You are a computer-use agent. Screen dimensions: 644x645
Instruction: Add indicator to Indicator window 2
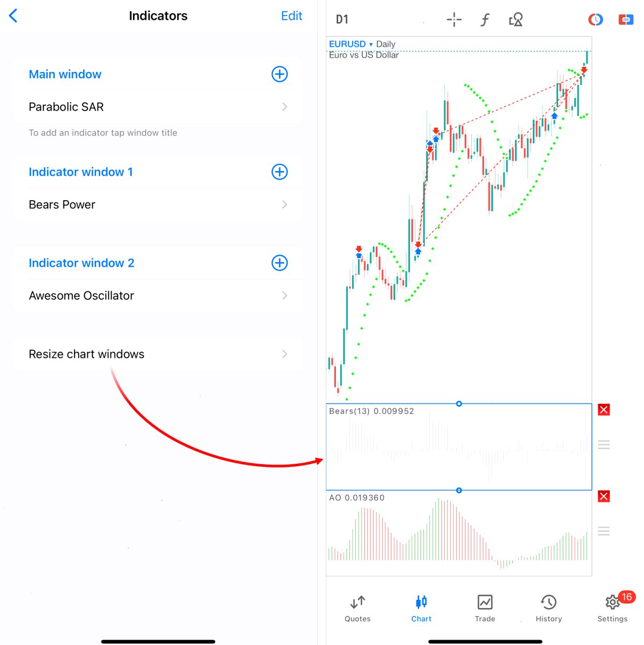(280, 263)
